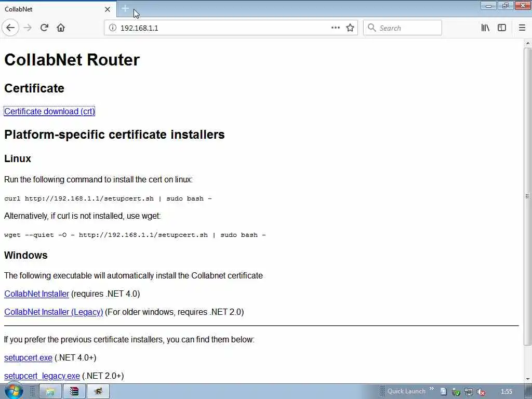Click the forward navigation arrow

(x=28, y=28)
